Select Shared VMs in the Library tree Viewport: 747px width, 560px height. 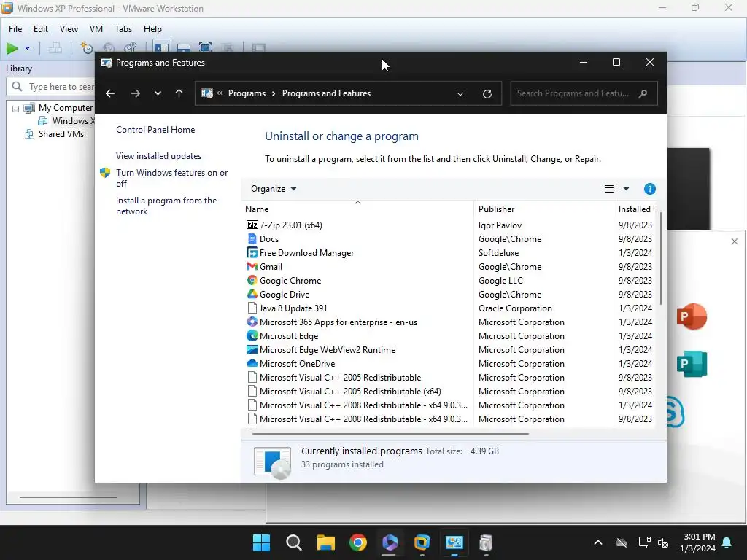(61, 134)
